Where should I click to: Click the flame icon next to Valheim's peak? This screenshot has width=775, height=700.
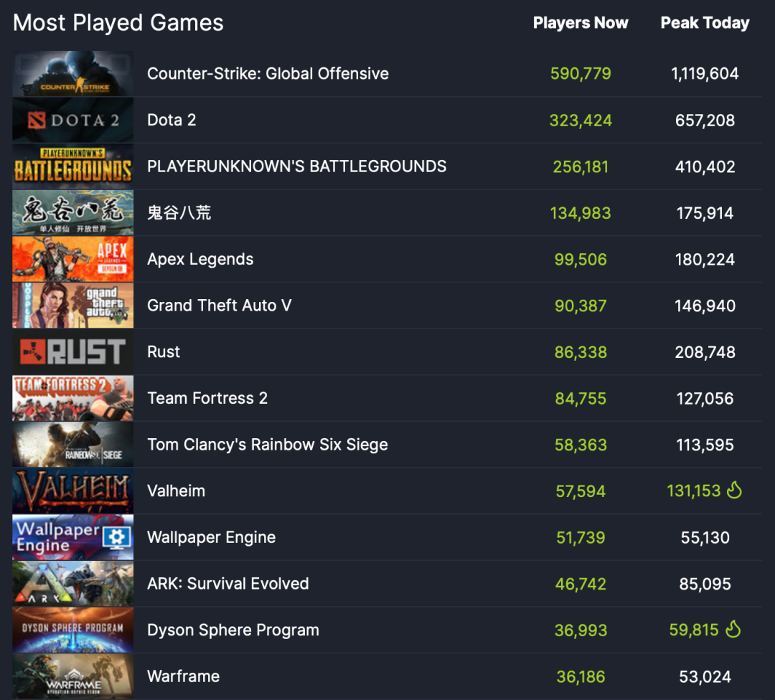pos(735,491)
